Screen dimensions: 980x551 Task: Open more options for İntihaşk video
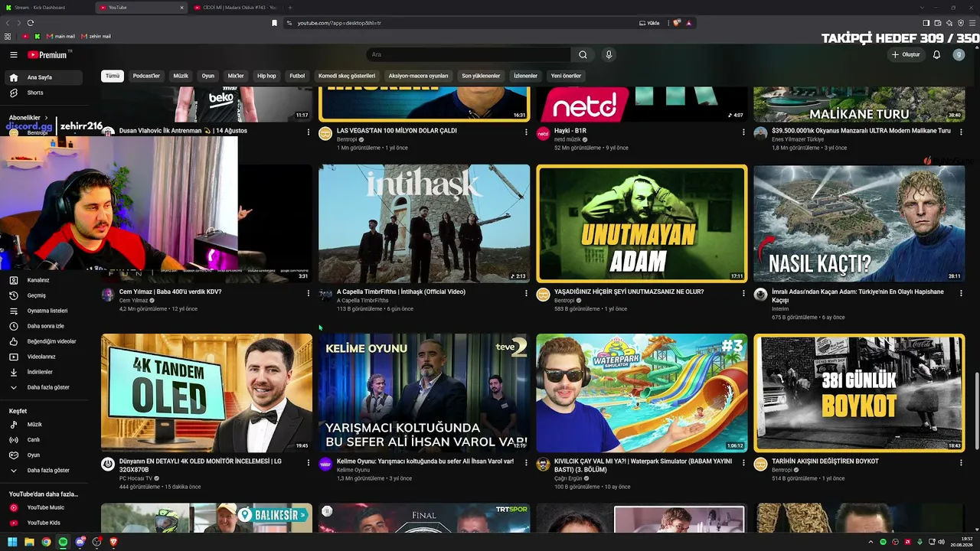tap(526, 292)
